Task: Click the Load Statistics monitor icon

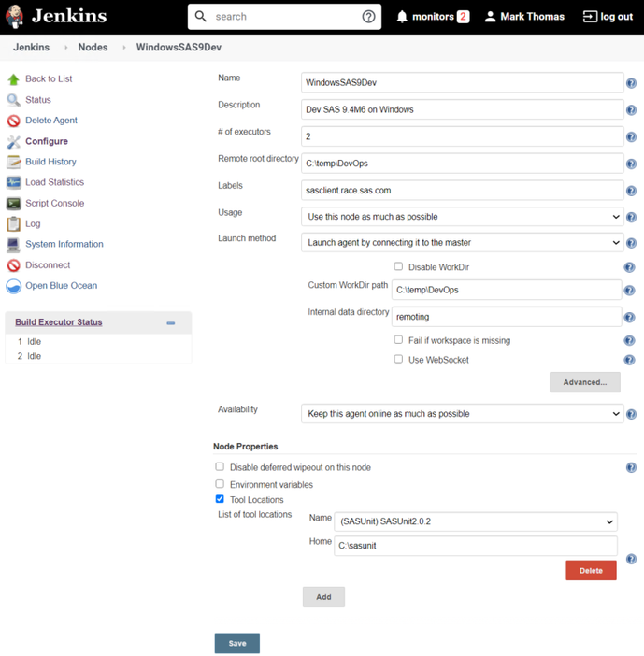Action: coord(13,182)
